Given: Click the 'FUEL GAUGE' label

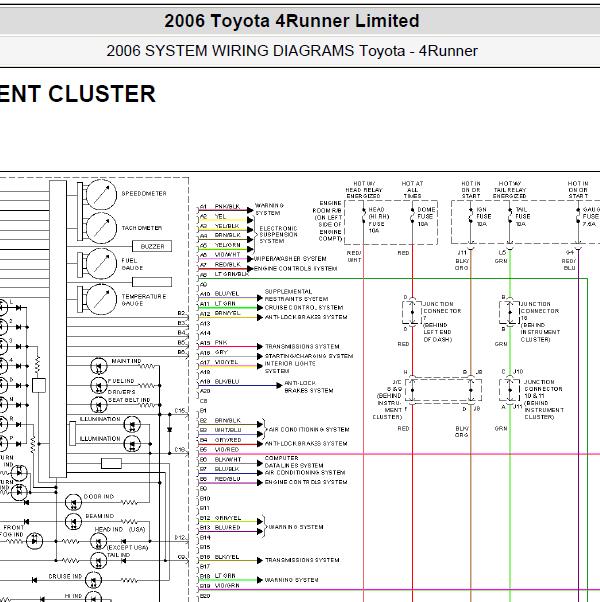Looking at the screenshot, I should tap(132, 264).
